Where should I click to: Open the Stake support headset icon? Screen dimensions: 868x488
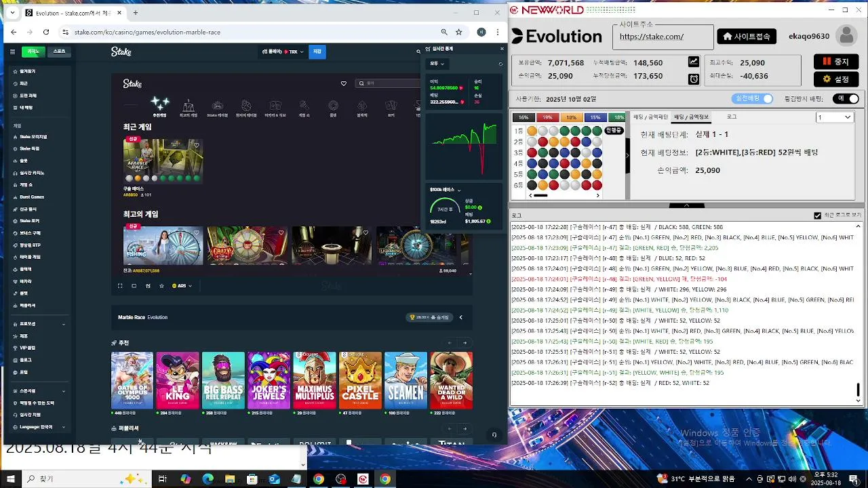(x=494, y=434)
